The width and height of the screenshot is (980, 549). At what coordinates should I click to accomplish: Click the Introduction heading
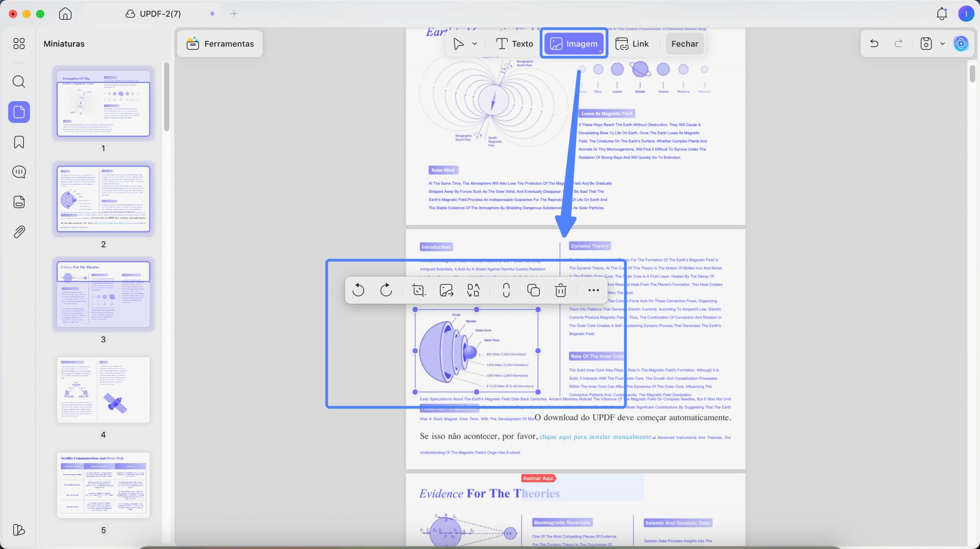[436, 247]
